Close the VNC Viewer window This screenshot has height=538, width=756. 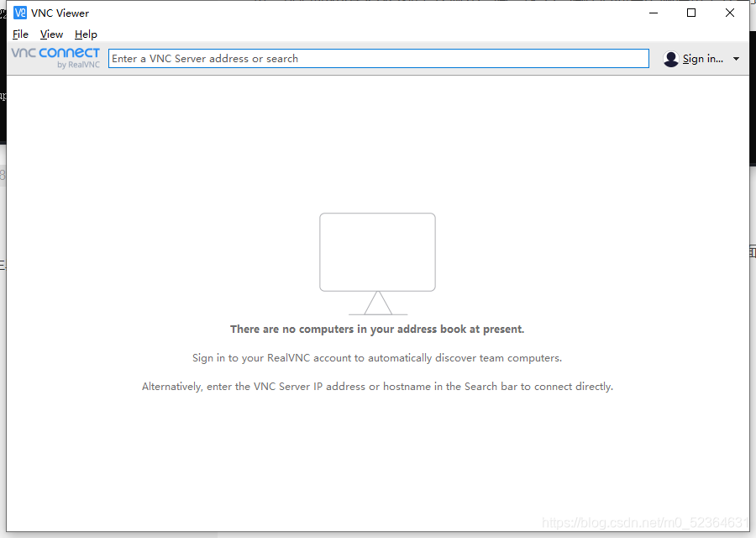coord(729,13)
